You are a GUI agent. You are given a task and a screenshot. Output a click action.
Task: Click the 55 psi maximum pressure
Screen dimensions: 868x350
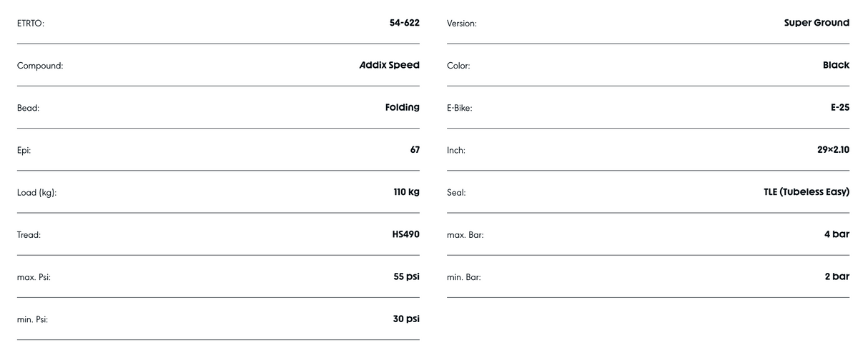pyautogui.click(x=406, y=276)
